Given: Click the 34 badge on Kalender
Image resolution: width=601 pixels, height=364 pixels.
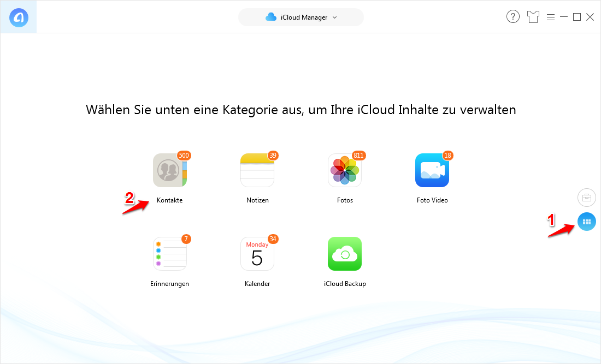Looking at the screenshot, I should [273, 239].
